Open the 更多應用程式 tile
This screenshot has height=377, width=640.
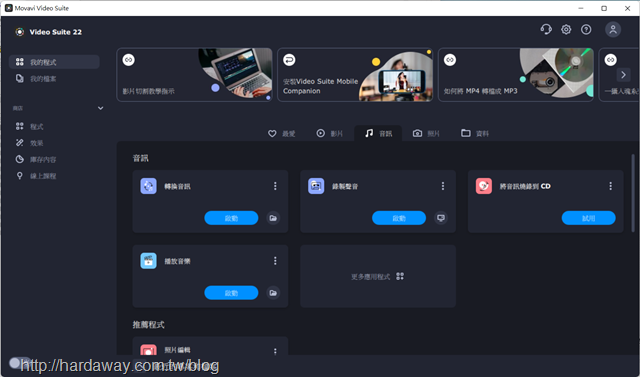pyautogui.click(x=378, y=276)
